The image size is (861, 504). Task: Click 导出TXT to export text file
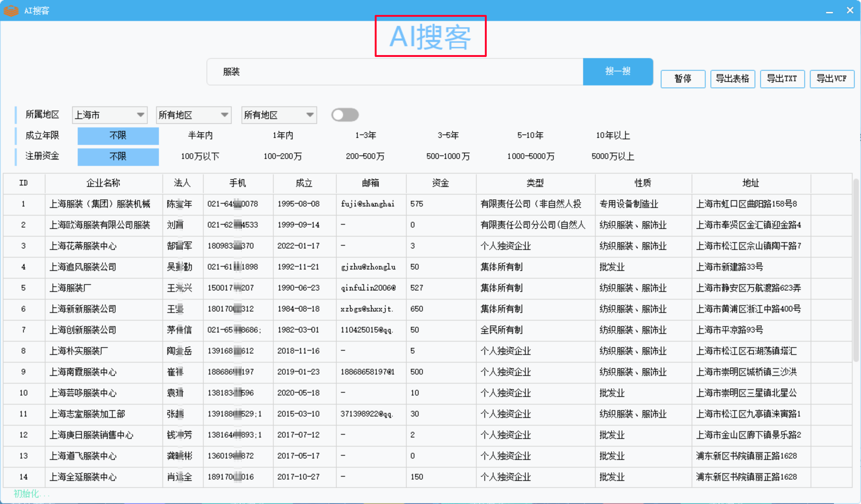782,78
